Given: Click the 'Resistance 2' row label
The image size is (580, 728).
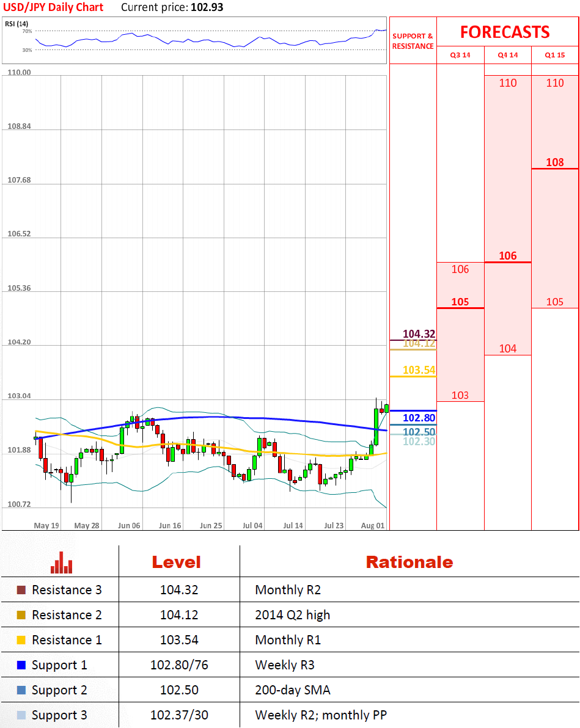Looking at the screenshot, I should (x=67, y=615).
